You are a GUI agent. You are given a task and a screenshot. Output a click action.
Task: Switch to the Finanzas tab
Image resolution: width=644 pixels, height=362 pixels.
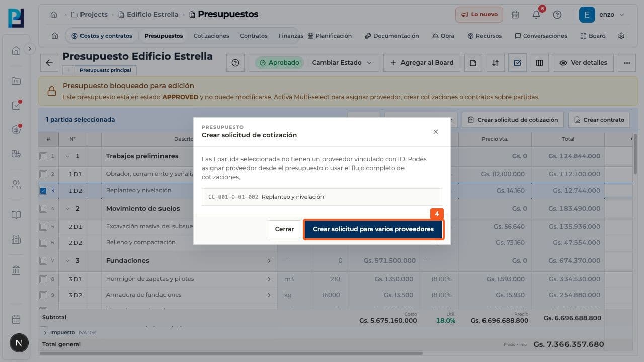click(290, 36)
